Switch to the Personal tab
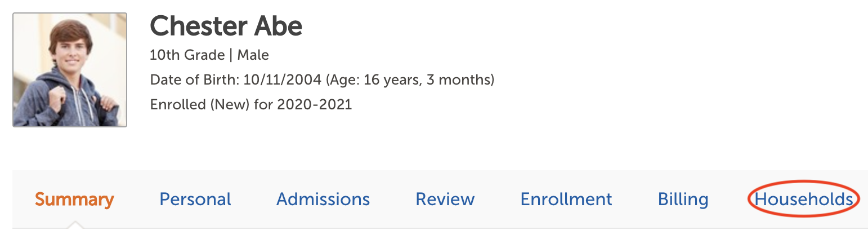This screenshot has width=868, height=239. click(x=195, y=199)
